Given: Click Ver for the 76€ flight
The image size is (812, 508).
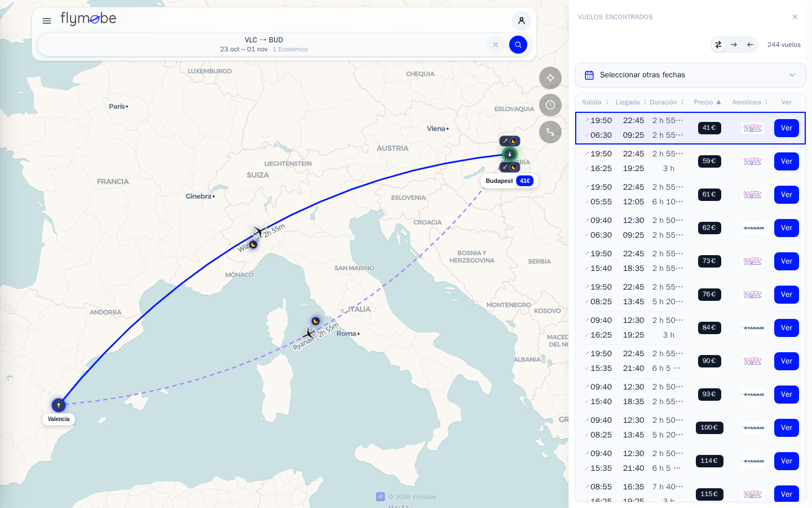Looking at the screenshot, I should coord(787,295).
